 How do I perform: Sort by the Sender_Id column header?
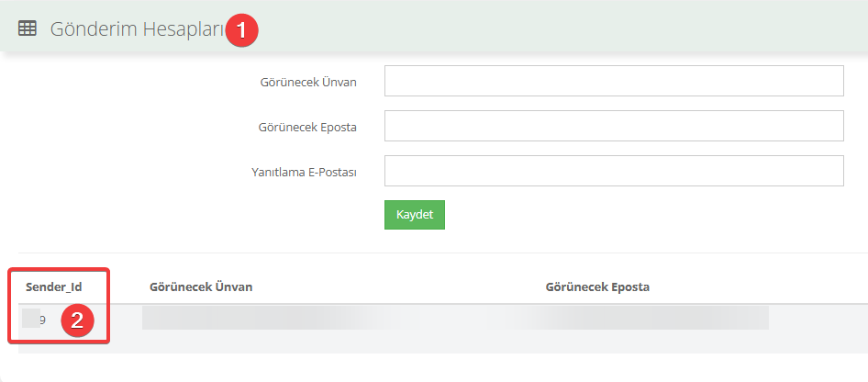tap(54, 287)
